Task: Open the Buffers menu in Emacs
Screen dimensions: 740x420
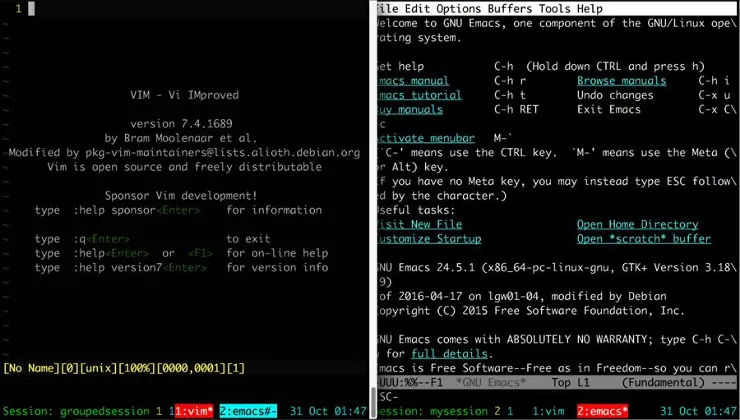Action: pyautogui.click(x=509, y=9)
